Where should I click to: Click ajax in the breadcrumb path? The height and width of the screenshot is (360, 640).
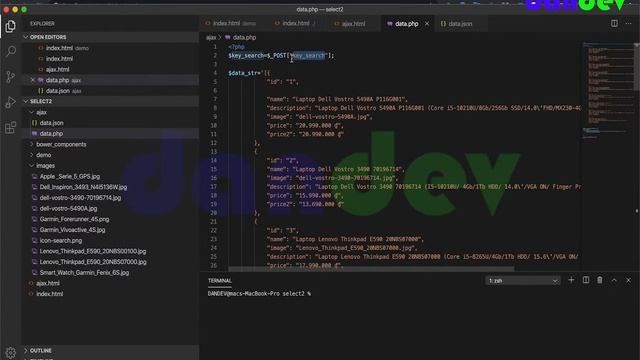pyautogui.click(x=211, y=38)
